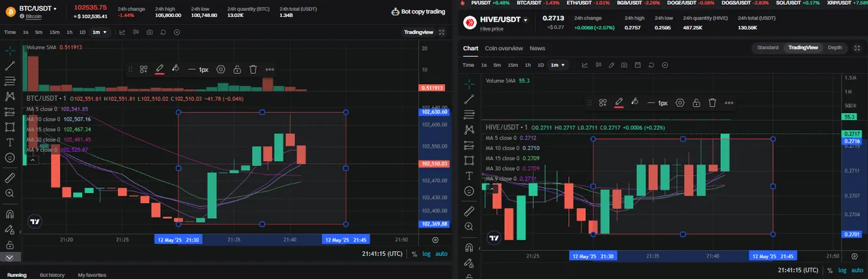Click Bot copy trading button

point(418,12)
